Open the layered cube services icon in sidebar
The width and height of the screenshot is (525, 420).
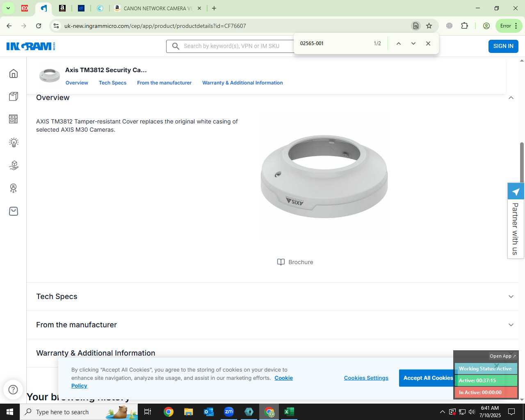coord(14,165)
